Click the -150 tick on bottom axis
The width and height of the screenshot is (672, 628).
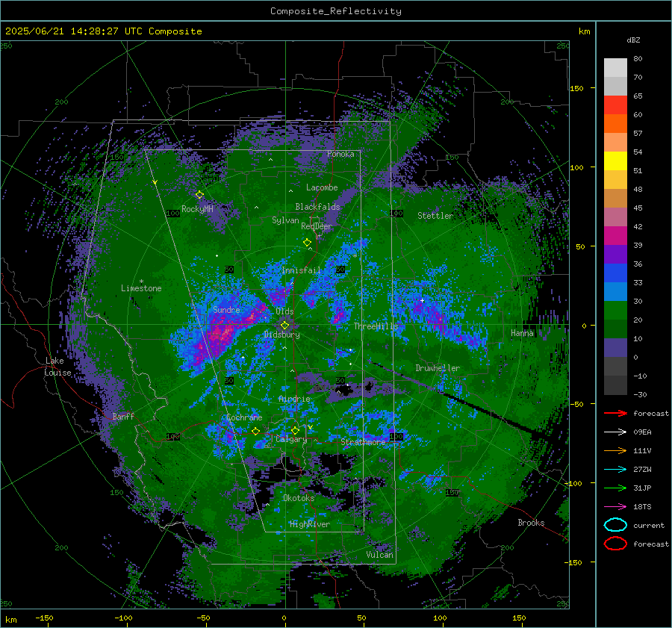[44, 618]
